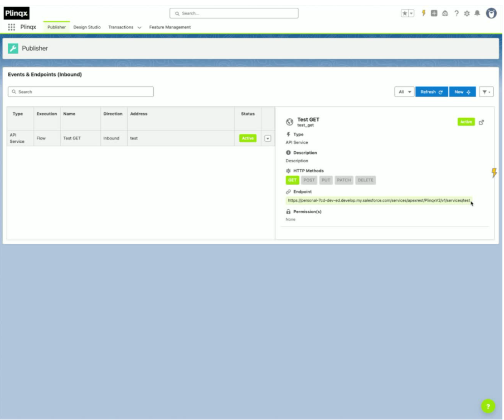Click the Active badge in details panel
The height and width of the screenshot is (420, 504).
[466, 122]
